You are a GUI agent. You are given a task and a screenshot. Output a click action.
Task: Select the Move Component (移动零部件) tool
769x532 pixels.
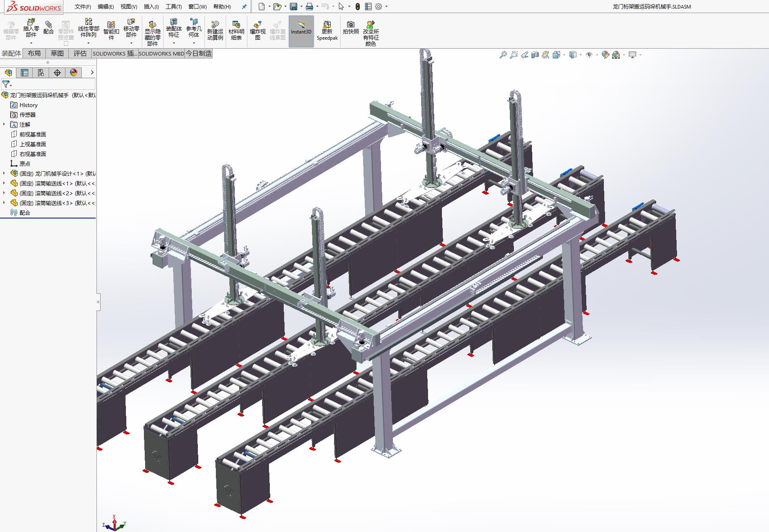point(131,27)
